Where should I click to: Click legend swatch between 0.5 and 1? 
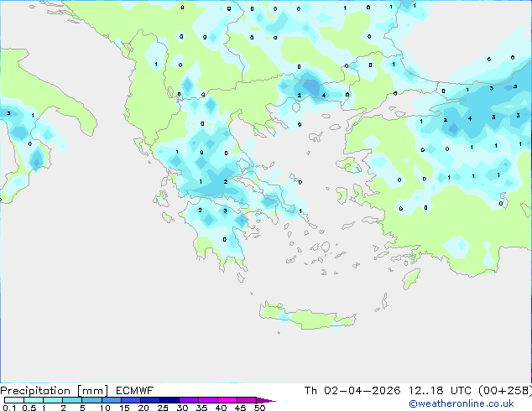(34, 400)
